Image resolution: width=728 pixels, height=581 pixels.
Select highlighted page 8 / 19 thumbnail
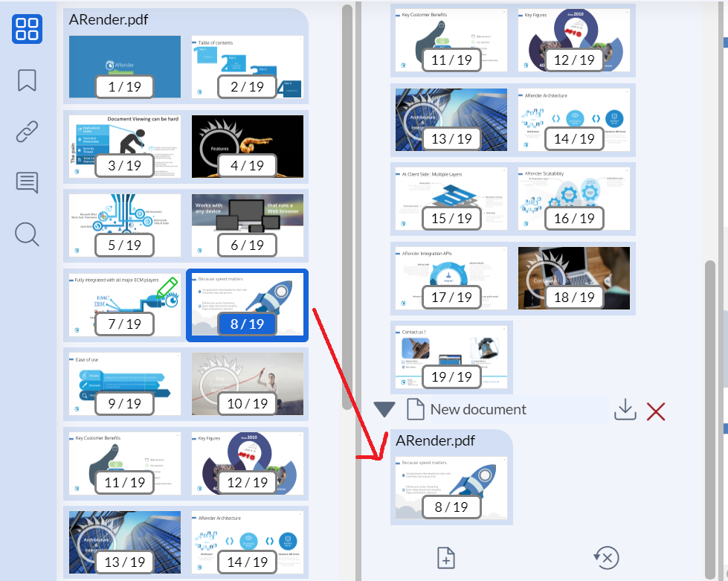coord(247,305)
